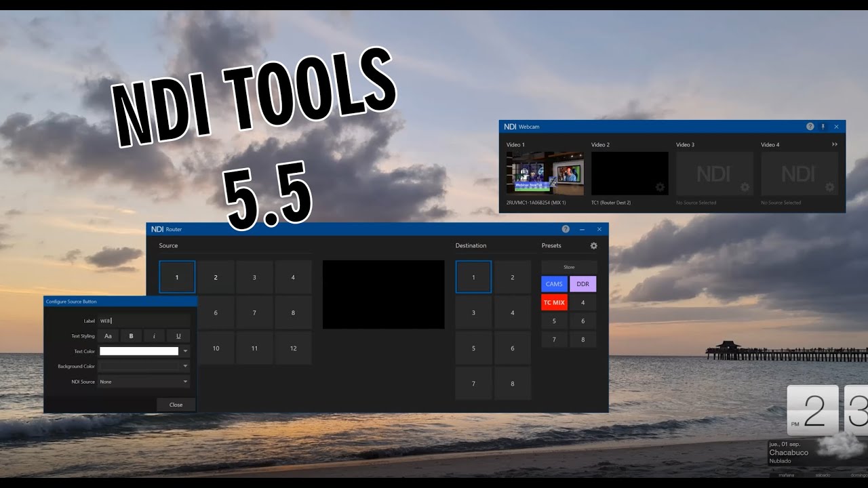Image resolution: width=868 pixels, height=488 pixels.
Task: Recall the CAMS preset
Action: point(554,284)
